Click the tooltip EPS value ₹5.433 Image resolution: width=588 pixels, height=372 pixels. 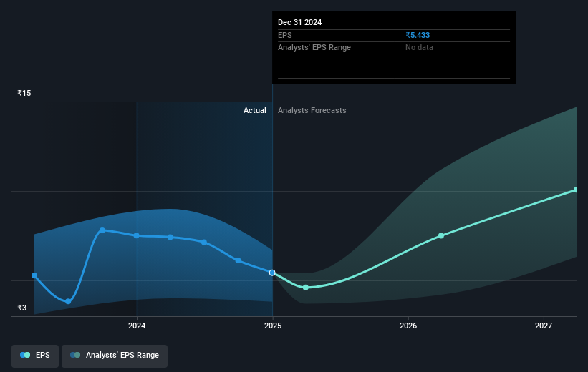418,35
